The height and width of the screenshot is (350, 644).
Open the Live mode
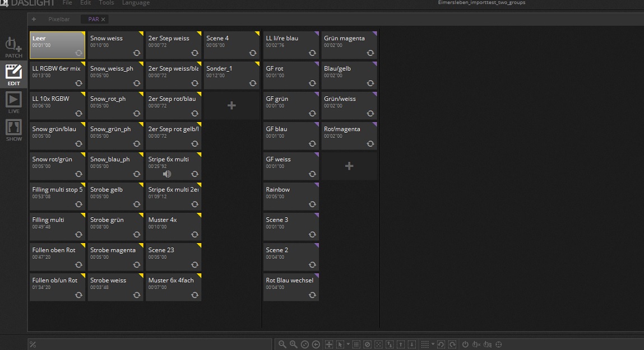click(x=13, y=102)
